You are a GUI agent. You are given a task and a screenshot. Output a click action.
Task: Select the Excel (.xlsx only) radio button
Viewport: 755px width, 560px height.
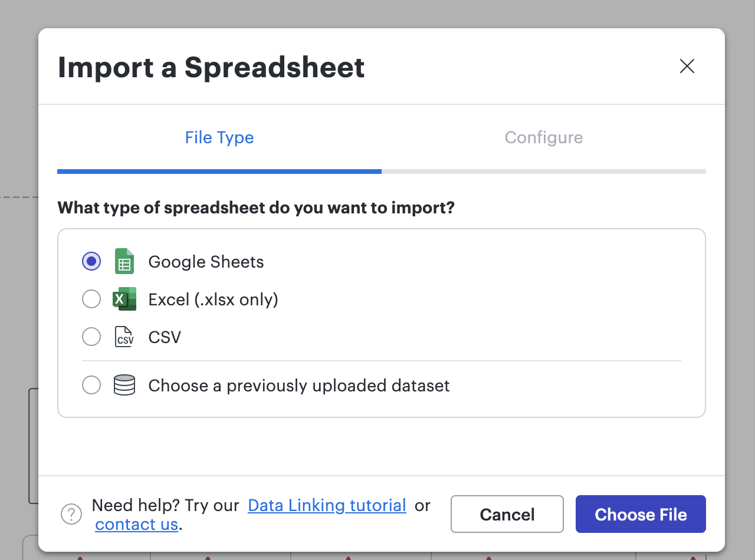tap(91, 299)
